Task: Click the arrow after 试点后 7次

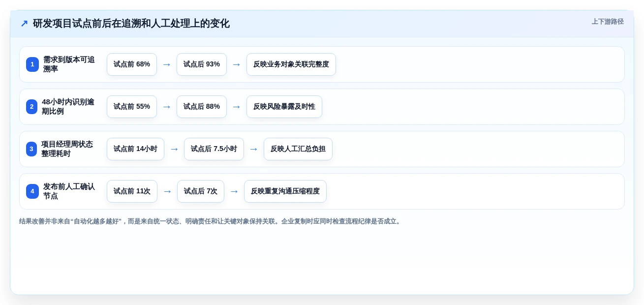Action: coord(234,191)
